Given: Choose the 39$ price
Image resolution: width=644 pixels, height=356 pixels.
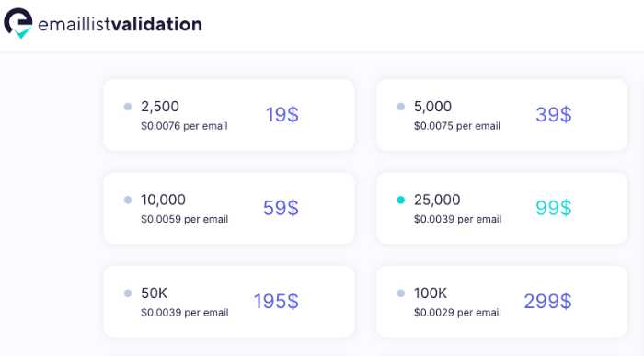Looking at the screenshot, I should [x=554, y=115].
